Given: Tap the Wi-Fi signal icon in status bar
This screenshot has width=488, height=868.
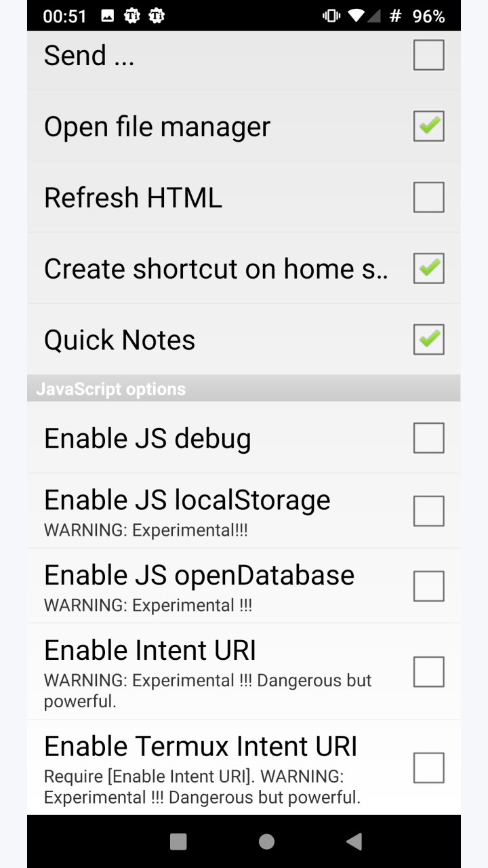Looking at the screenshot, I should pos(355,16).
